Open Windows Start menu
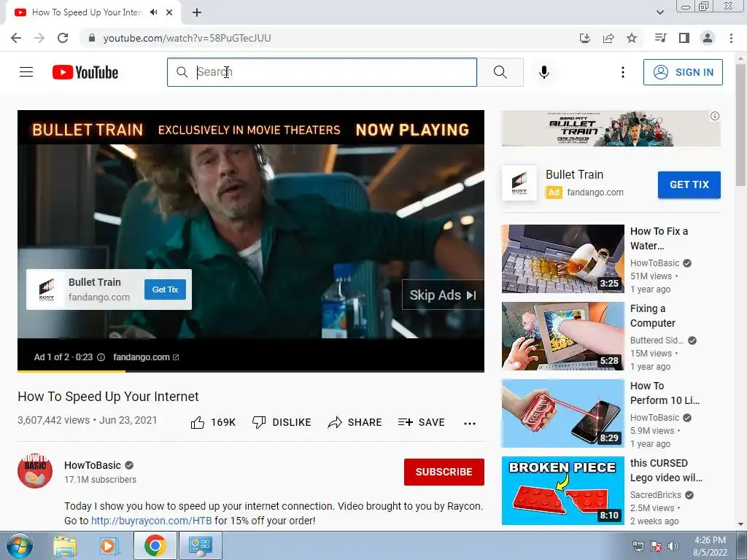This screenshot has width=747, height=560. click(x=19, y=545)
